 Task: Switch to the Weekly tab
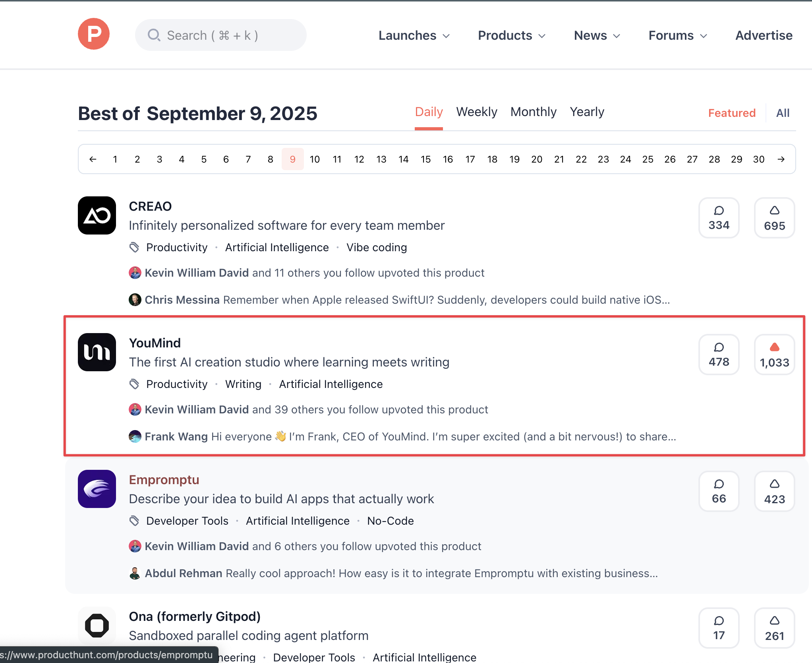[476, 112]
